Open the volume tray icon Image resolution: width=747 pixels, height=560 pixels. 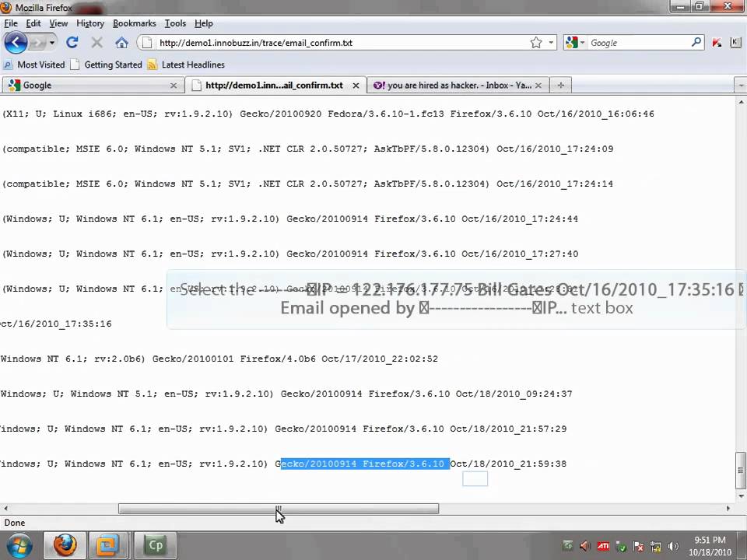tap(673, 546)
